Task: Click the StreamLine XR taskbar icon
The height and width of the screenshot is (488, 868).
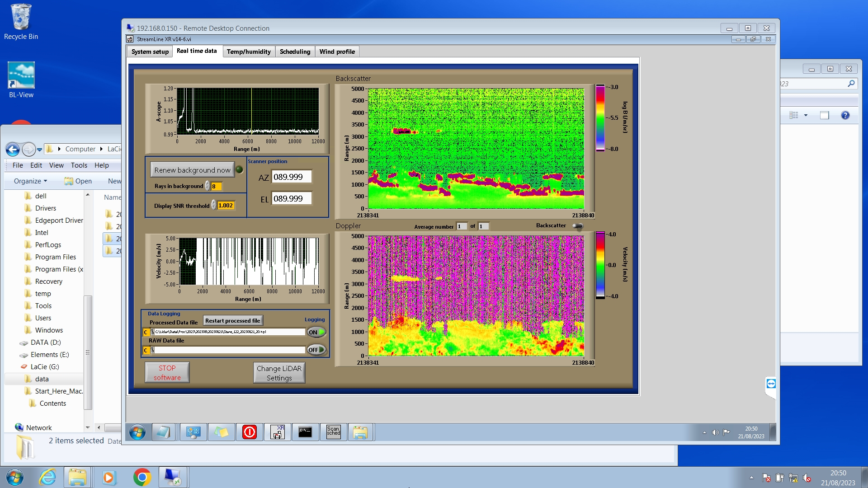Action: click(277, 432)
